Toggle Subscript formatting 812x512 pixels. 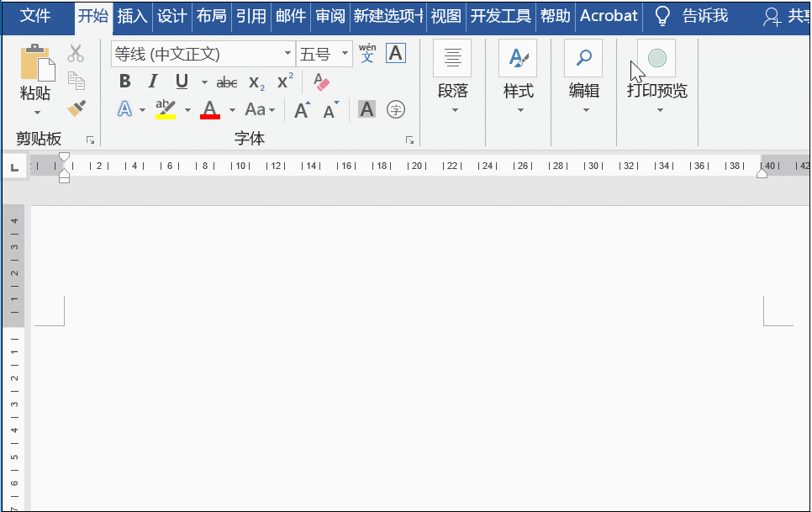tap(256, 82)
